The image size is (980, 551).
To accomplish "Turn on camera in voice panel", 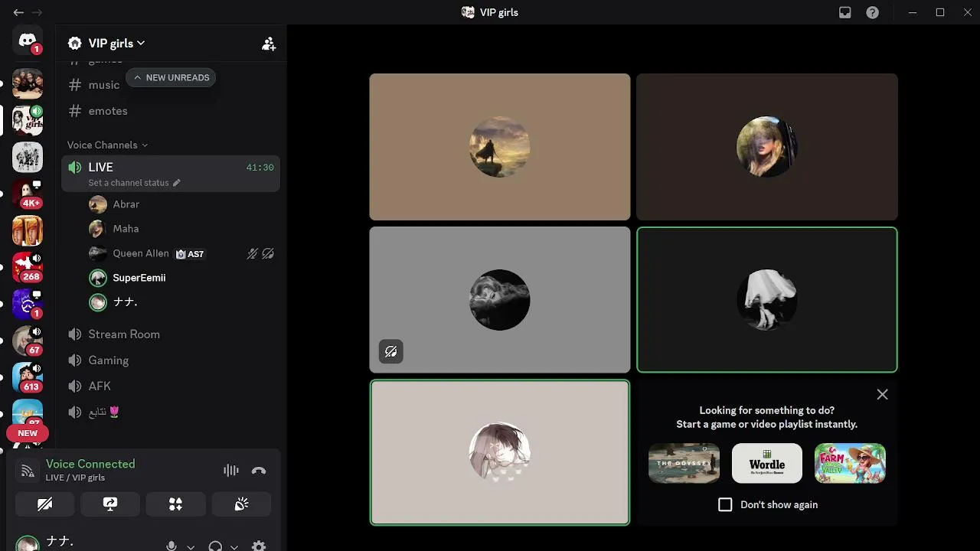I will coord(44,504).
